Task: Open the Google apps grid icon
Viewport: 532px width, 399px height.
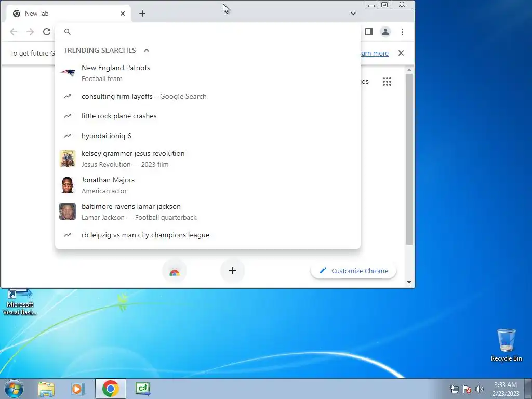Action: [x=387, y=82]
